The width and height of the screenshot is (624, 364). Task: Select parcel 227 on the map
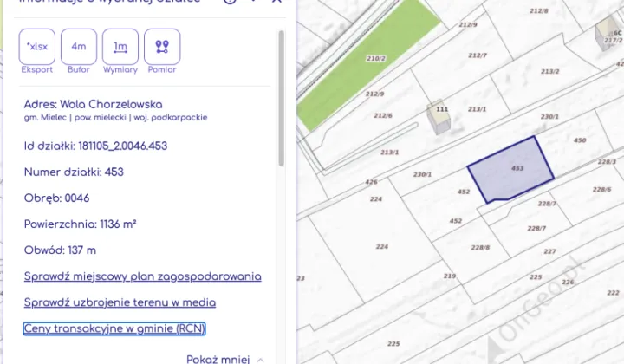coord(549,251)
